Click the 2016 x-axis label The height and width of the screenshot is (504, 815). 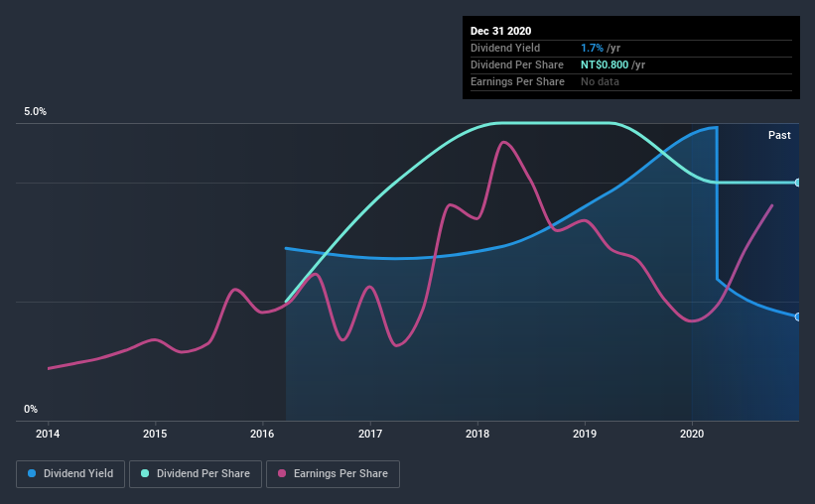click(x=262, y=434)
